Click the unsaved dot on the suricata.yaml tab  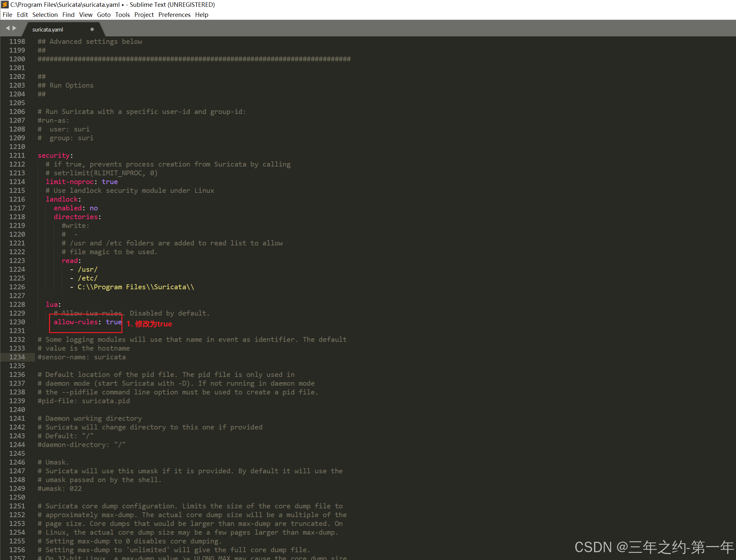tap(92, 29)
